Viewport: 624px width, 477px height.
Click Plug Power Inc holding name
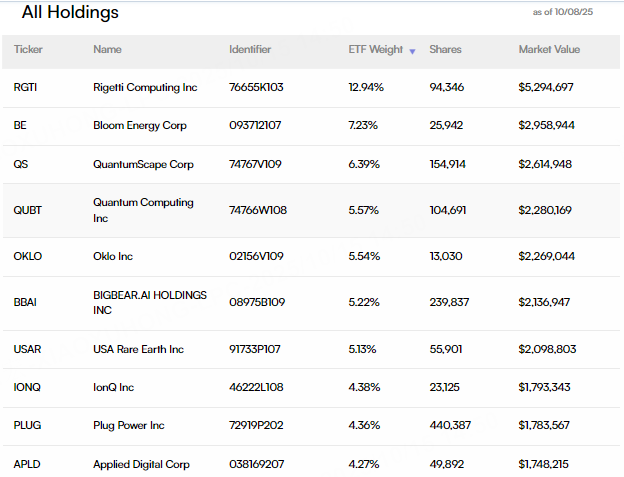(129, 426)
